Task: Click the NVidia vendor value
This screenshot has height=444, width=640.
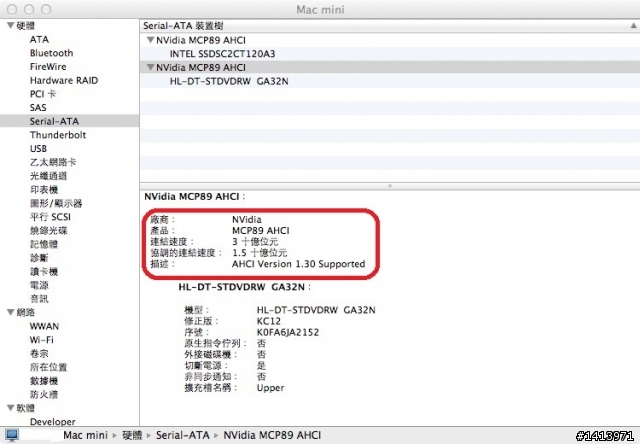Action: pyautogui.click(x=247, y=220)
